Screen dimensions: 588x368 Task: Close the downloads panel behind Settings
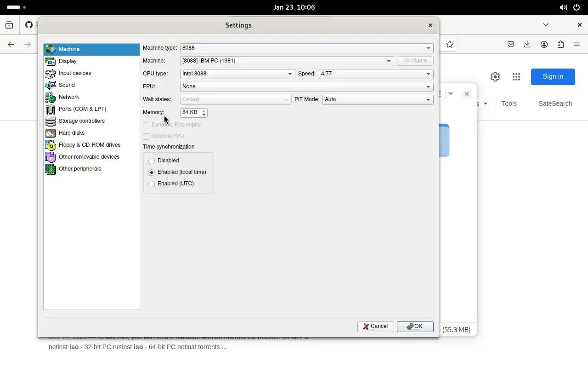[467, 94]
